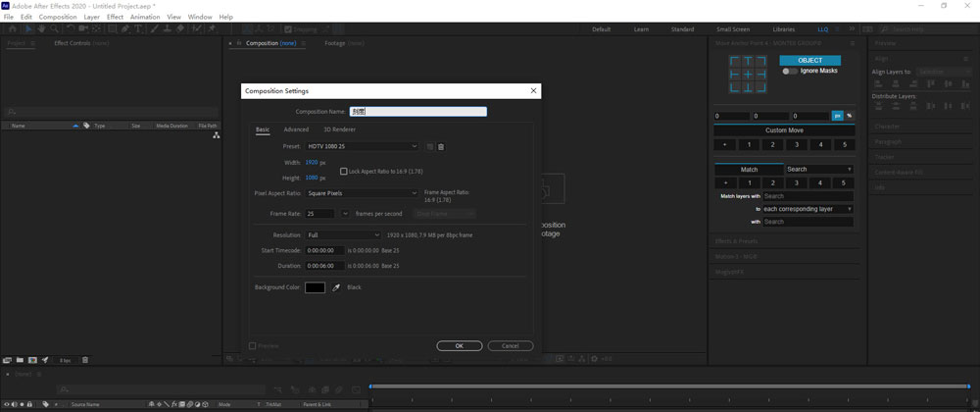The image size is (980, 412).
Task: Switch to the Advanced tab
Action: click(296, 129)
